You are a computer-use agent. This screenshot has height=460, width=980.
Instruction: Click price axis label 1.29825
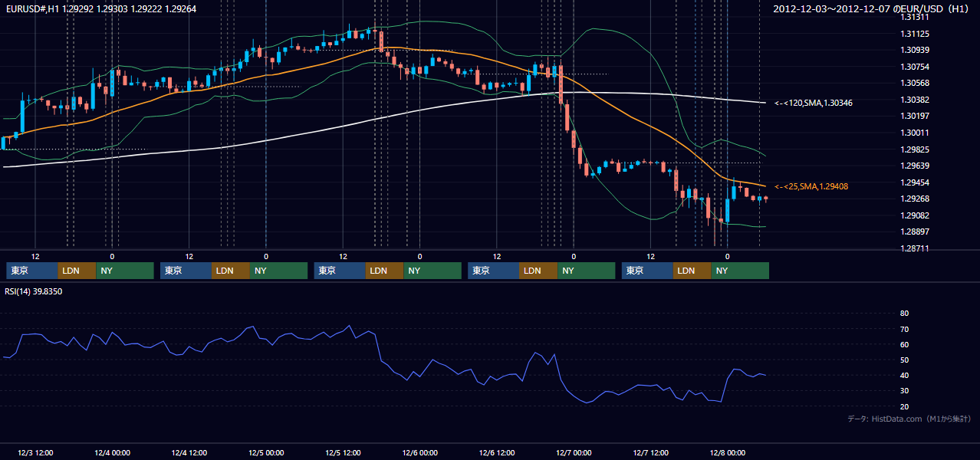pyautogui.click(x=914, y=149)
